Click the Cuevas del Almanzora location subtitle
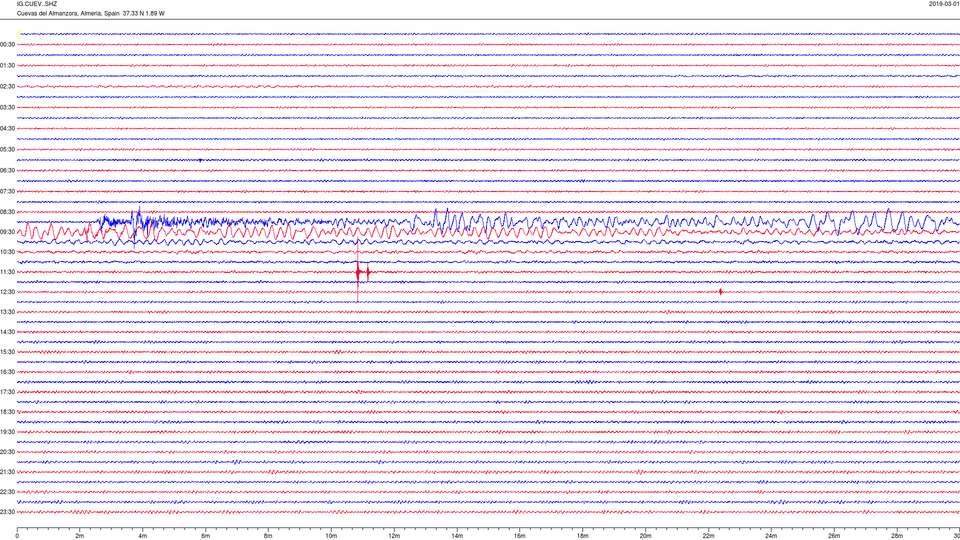Viewport: 960px width, 540px height. [x=91, y=13]
